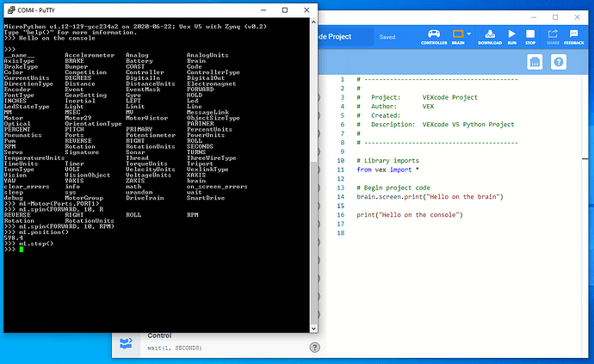Click '# Library imports' comment line
The width and height of the screenshot is (594, 364).
click(387, 161)
